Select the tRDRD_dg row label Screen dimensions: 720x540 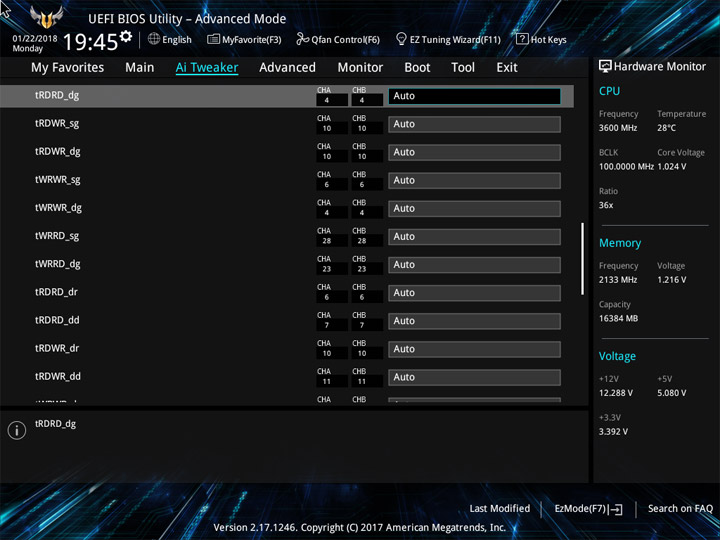(x=57, y=96)
